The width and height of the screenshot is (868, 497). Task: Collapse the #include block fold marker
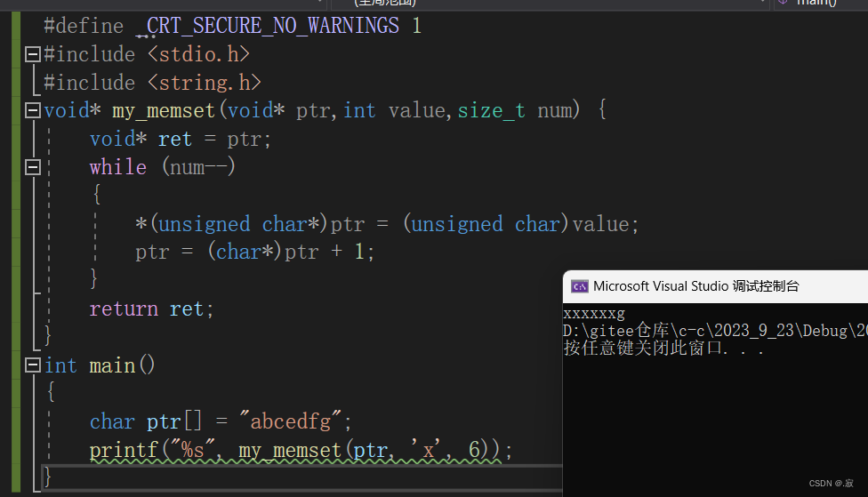pyautogui.click(x=33, y=54)
